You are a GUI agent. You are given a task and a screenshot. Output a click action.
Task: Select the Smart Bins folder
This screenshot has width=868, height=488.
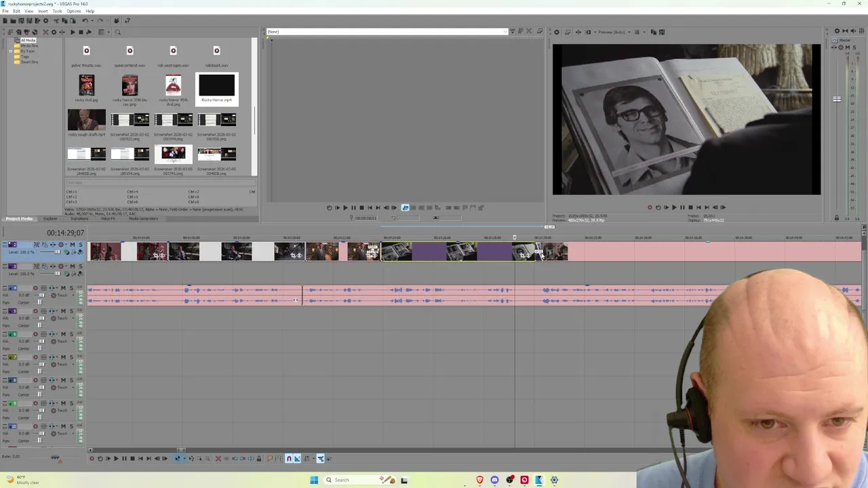tap(29, 62)
